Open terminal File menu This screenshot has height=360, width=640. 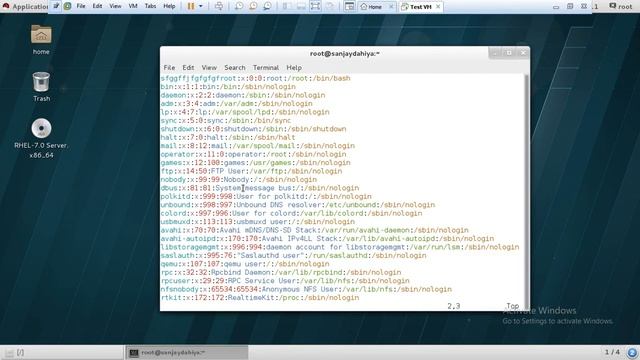[169, 67]
